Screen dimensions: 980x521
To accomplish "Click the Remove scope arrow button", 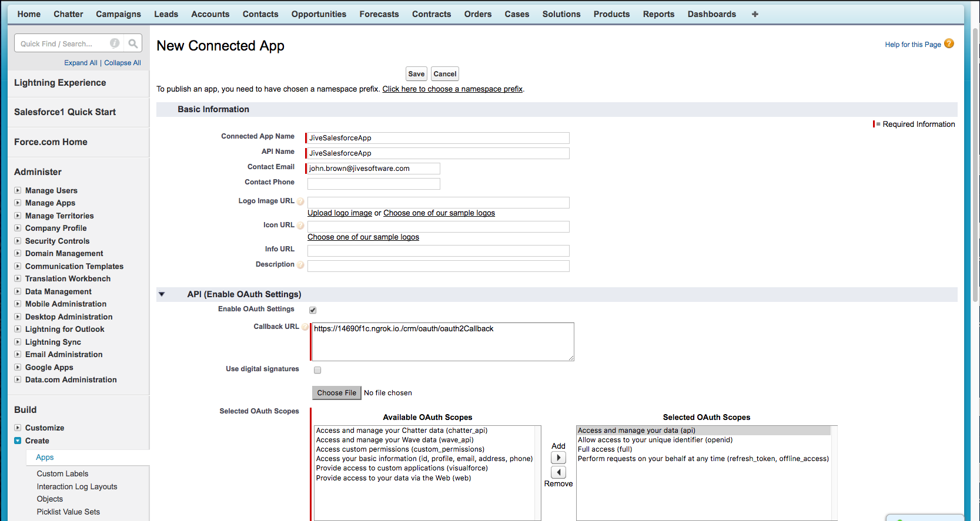I will coord(558,472).
